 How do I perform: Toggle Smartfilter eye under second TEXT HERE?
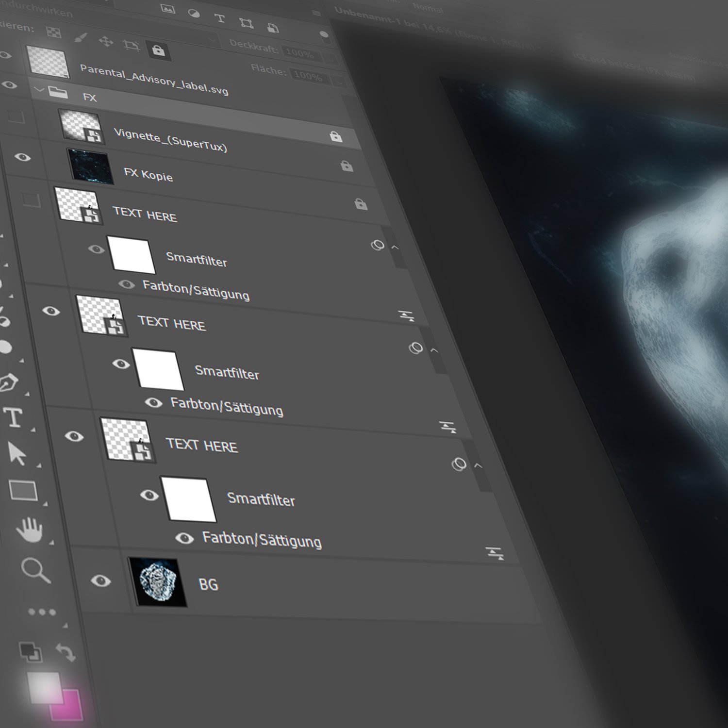121,364
